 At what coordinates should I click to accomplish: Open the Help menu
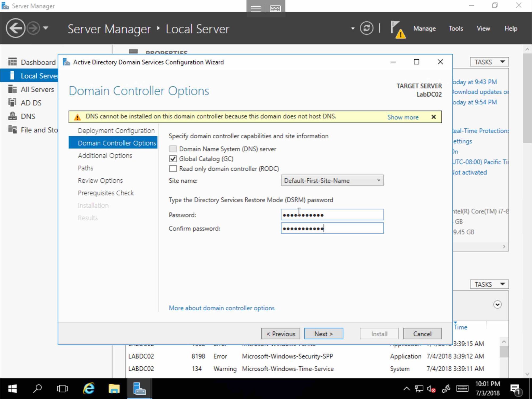click(511, 28)
